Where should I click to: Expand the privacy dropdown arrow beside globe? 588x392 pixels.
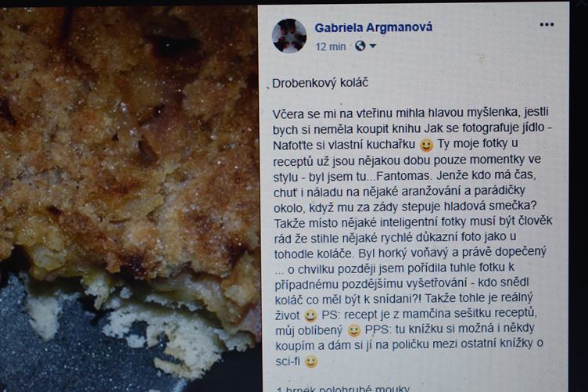pyautogui.click(x=373, y=46)
